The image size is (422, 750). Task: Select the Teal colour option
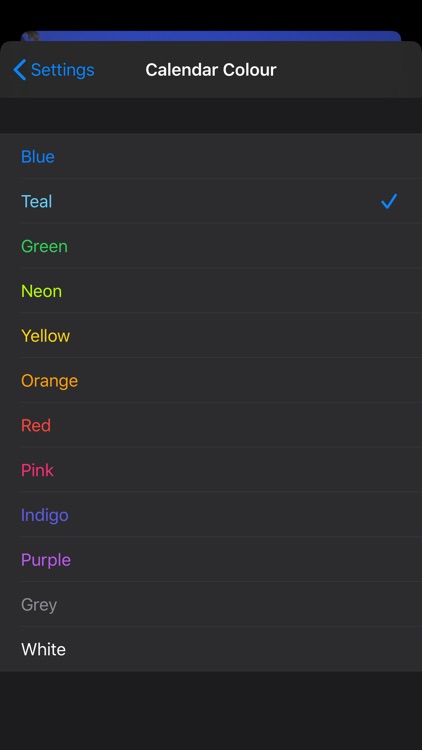pos(211,201)
